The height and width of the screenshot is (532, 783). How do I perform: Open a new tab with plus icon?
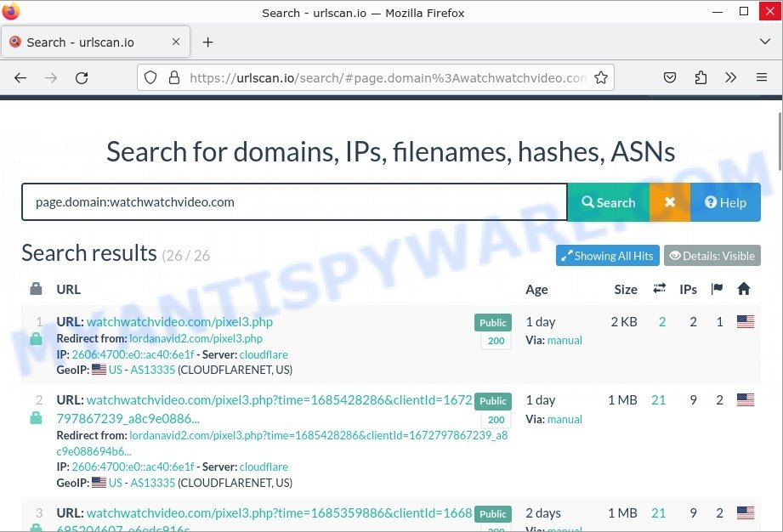click(x=207, y=42)
